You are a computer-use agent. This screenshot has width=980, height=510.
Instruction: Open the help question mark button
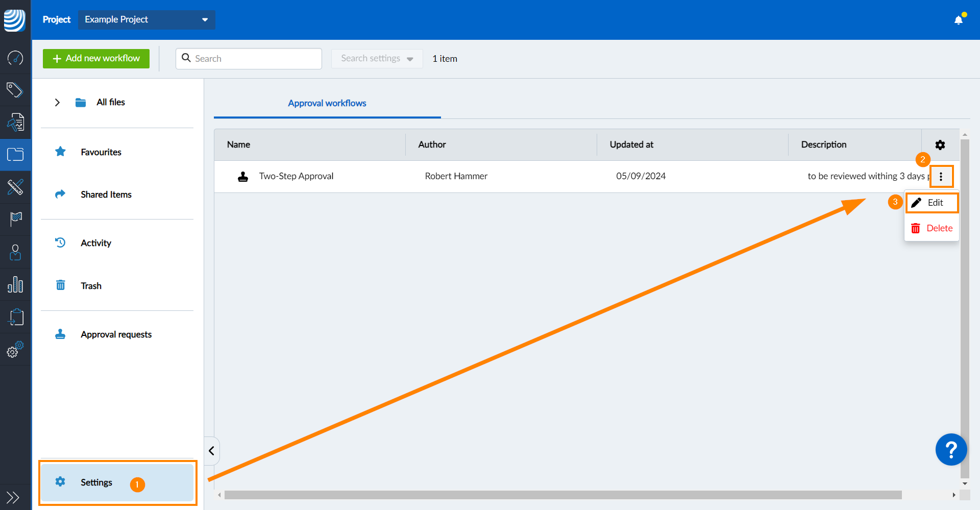coord(951,450)
